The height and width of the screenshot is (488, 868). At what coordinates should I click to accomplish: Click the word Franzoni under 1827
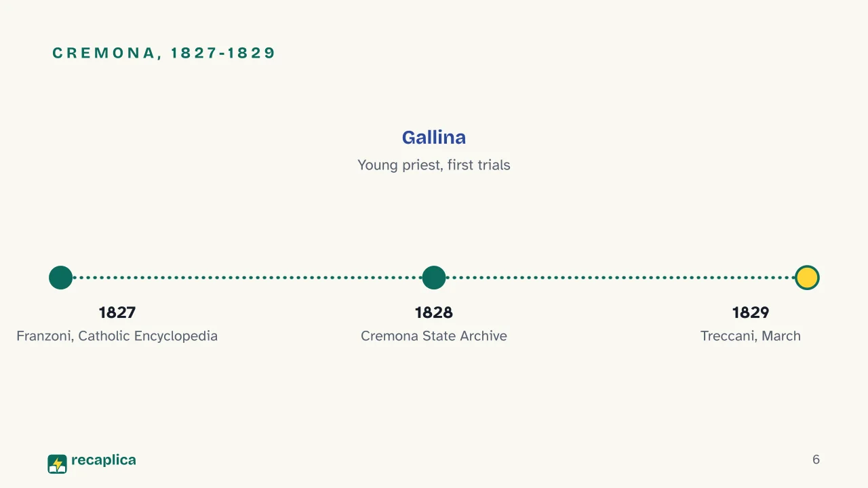click(x=45, y=335)
